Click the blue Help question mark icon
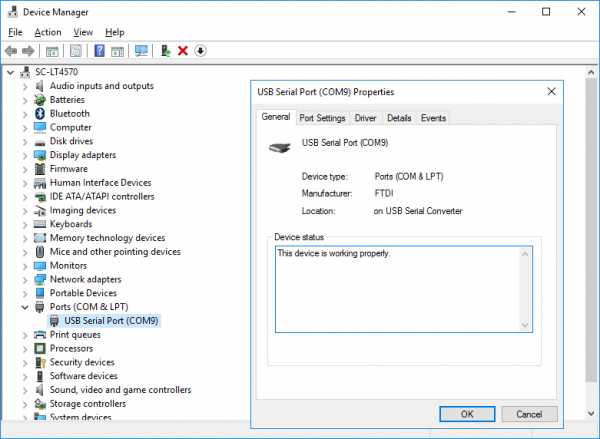Viewport: 600px width, 439px height. pyautogui.click(x=99, y=51)
